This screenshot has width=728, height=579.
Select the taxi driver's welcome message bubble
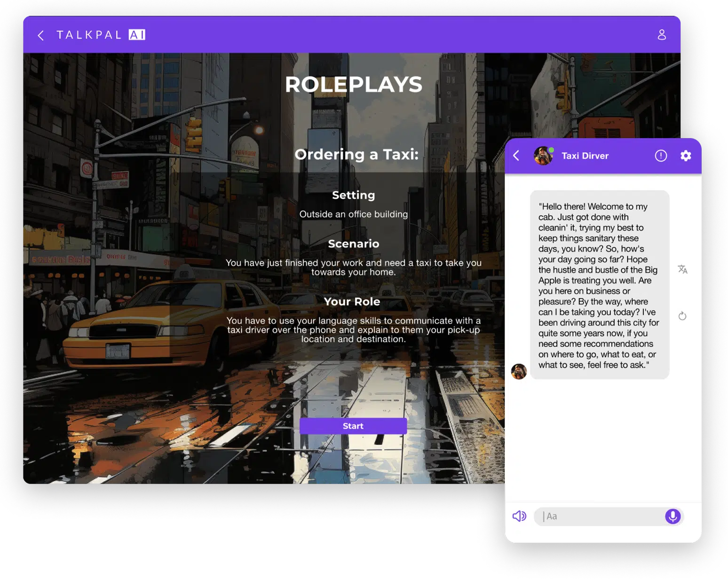point(599,284)
